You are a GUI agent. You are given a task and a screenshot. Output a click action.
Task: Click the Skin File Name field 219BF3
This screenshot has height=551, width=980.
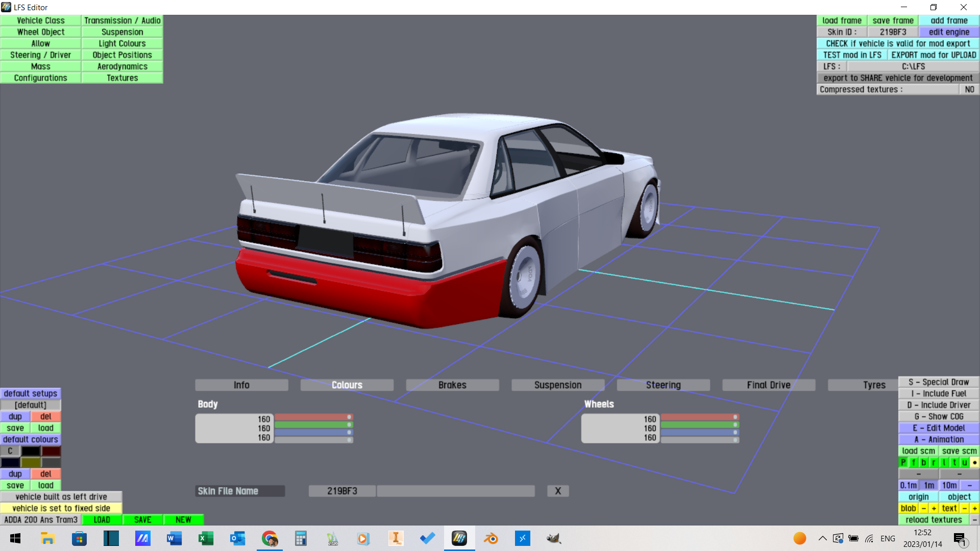[x=342, y=491]
